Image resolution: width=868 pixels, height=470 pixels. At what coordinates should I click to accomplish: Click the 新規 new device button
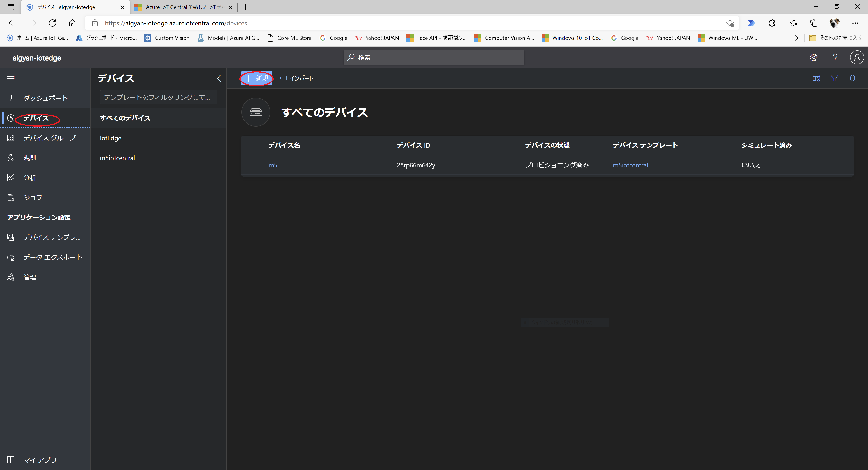click(257, 78)
